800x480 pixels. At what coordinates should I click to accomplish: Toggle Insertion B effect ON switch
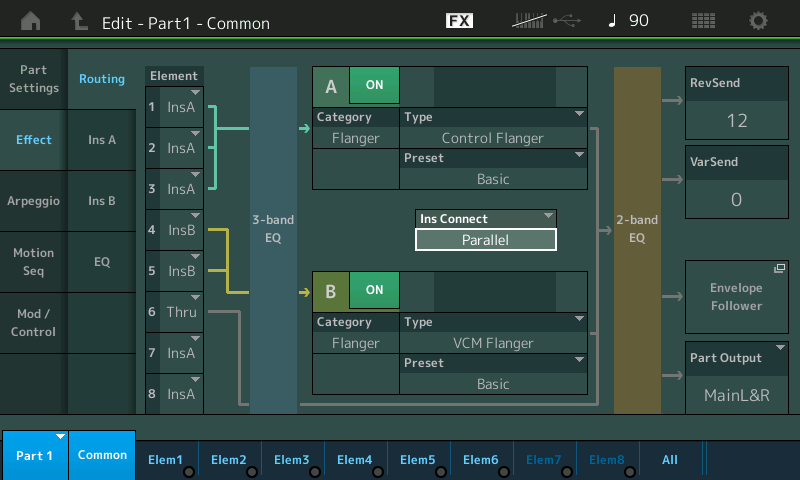374,290
